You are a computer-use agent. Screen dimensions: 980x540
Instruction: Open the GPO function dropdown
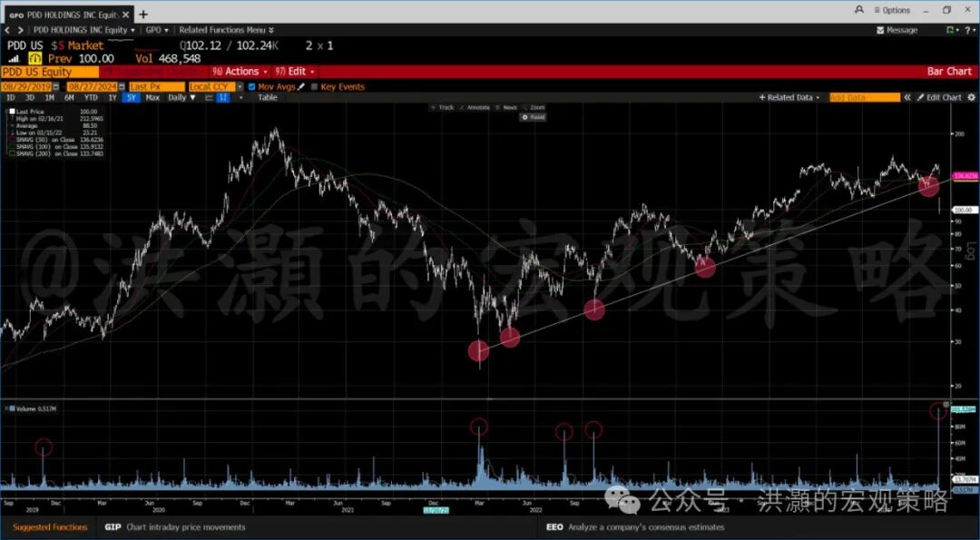click(157, 30)
